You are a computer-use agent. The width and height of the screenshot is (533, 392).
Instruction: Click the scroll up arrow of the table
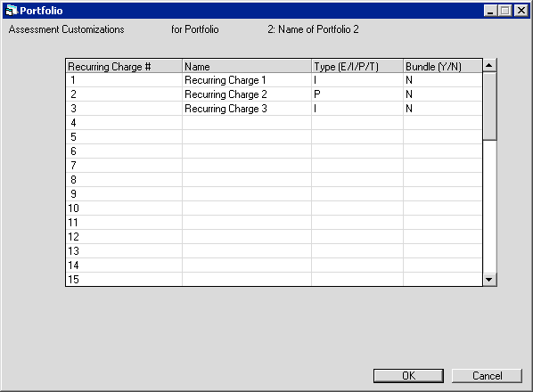coord(489,65)
